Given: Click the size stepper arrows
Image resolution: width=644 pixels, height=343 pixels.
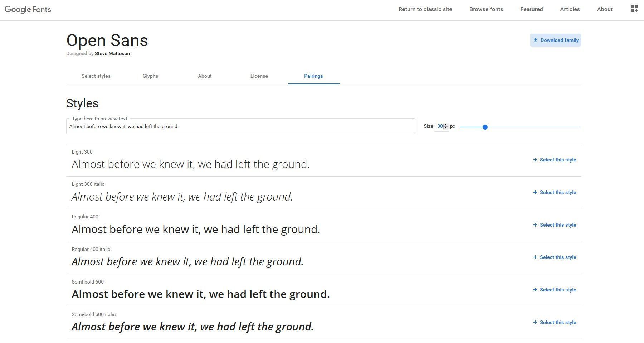Looking at the screenshot, I should tap(446, 126).
